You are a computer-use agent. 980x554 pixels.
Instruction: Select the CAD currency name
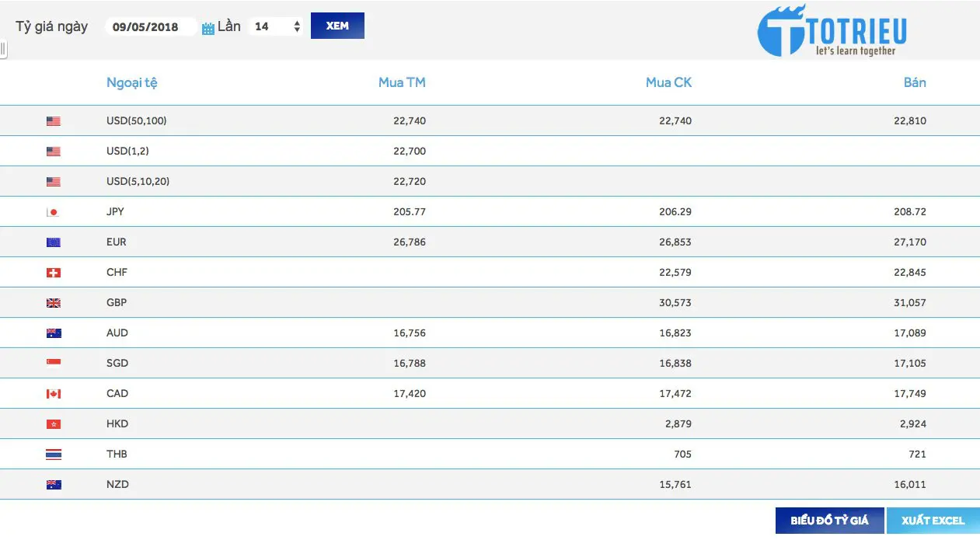(x=117, y=393)
